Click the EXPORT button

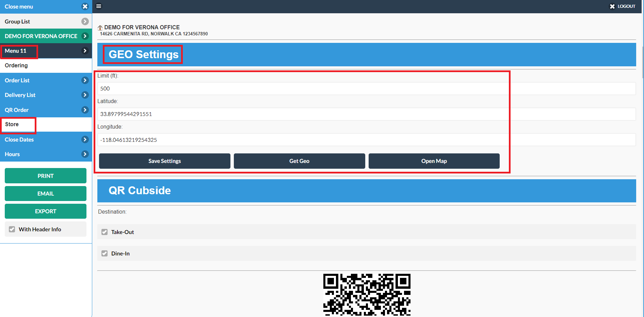point(46,211)
